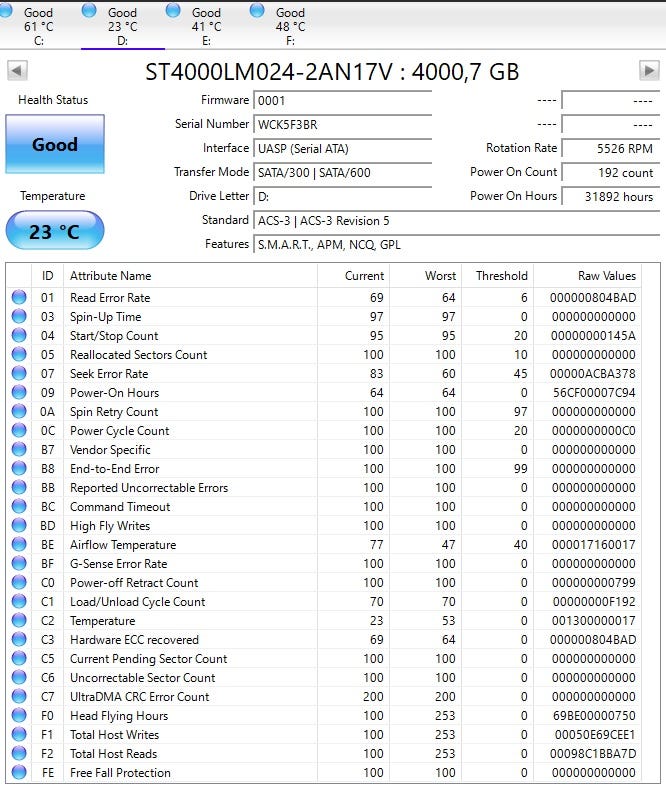This screenshot has width=666, height=790.
Task: Click status icon for Head Flying Hours
Action: tap(19, 715)
